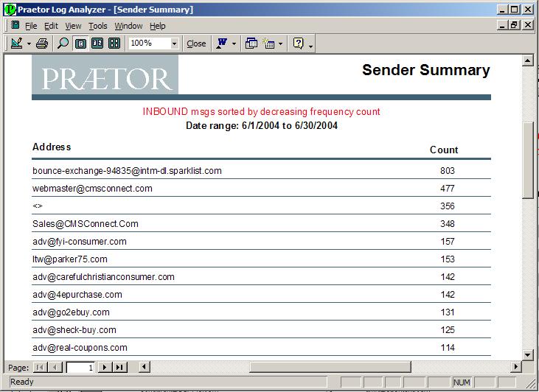The height and width of the screenshot is (392, 539).
Task: Go to last page navigation button
Action: [x=119, y=367]
